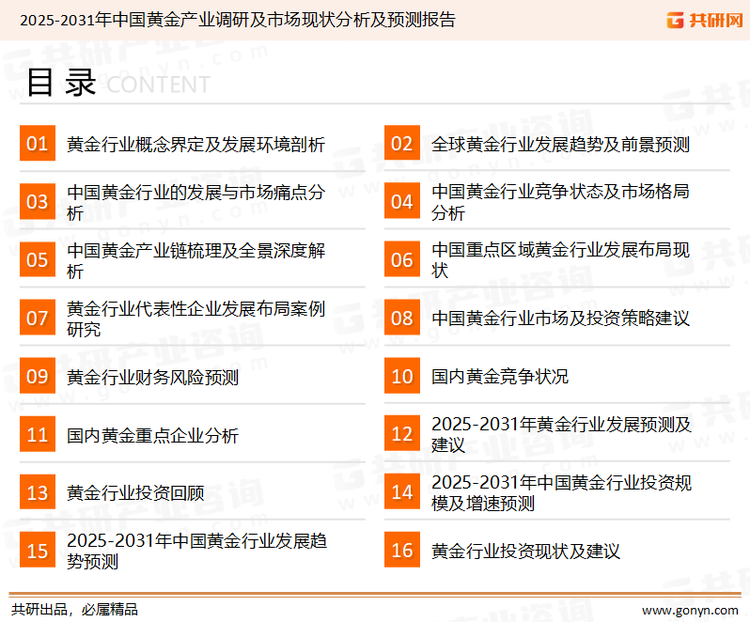
Task: Select chapter 黄金行业投资回顾
Action: (x=135, y=493)
